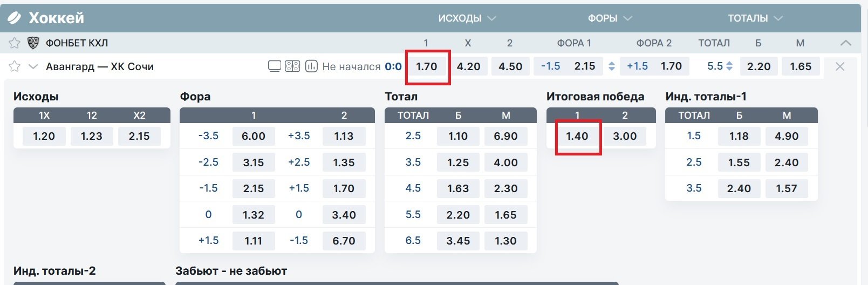This screenshot has width=868, height=285.
Task: Pick Итоговая победа 1 at 1.40
Action: (577, 136)
